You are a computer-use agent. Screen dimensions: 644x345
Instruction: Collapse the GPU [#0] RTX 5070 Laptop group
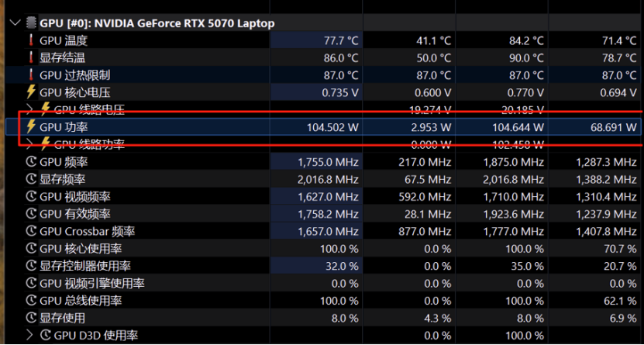pos(15,23)
